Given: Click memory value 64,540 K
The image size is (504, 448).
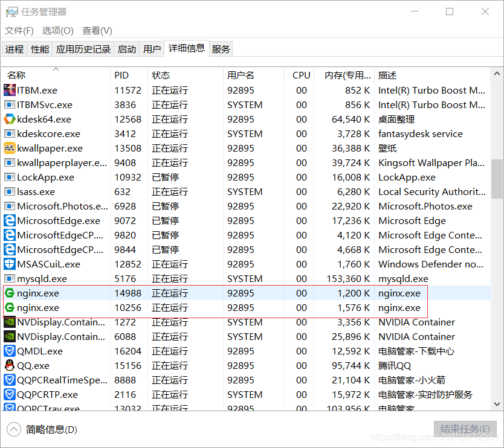Looking at the screenshot, I should pos(351,119).
